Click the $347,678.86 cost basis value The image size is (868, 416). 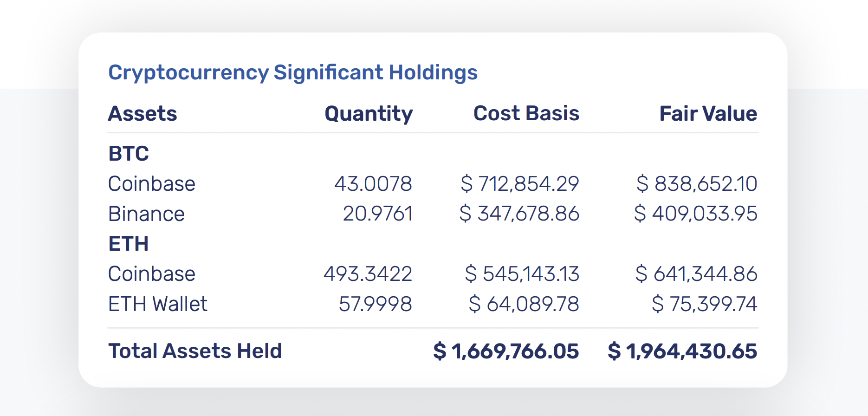(x=519, y=214)
